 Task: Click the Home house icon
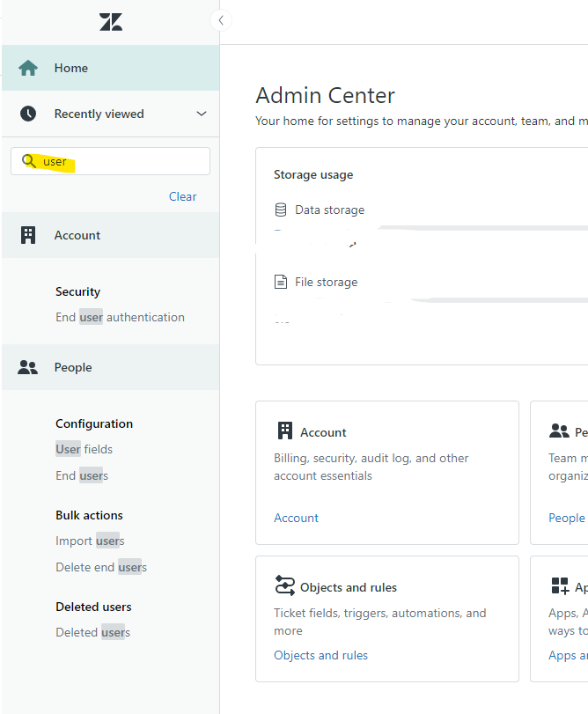(28, 68)
